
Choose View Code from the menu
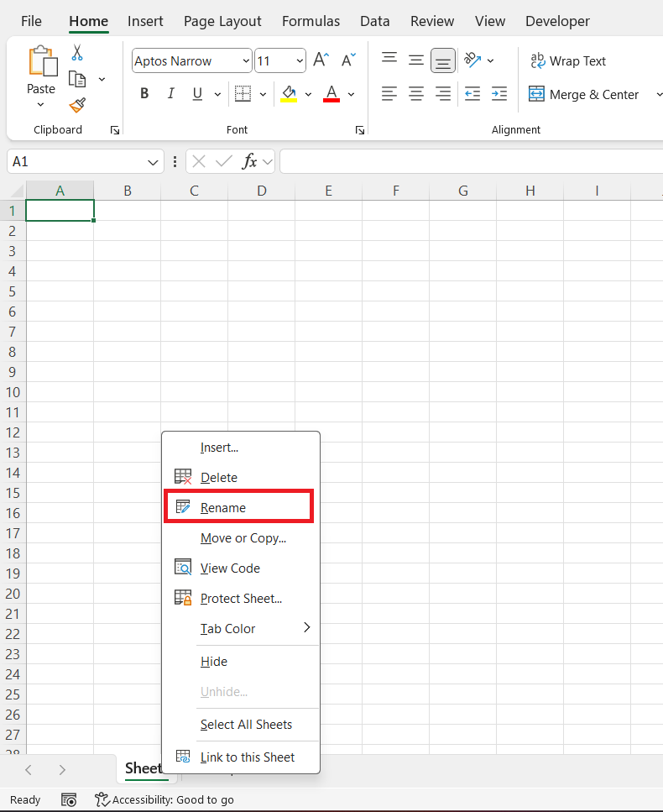click(241, 568)
